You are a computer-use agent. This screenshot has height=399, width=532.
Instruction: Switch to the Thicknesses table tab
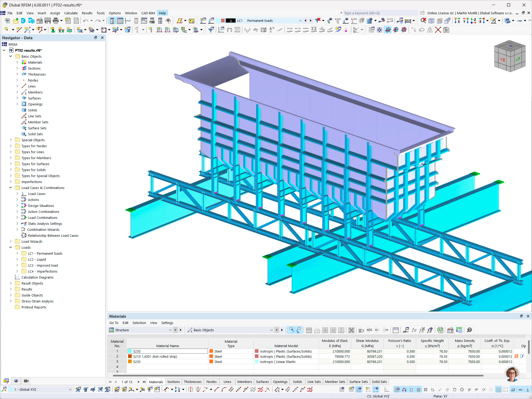(x=192, y=382)
